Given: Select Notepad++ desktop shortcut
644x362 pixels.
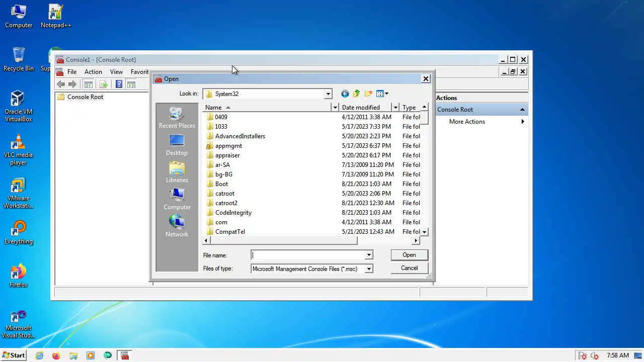Looking at the screenshot, I should click(x=56, y=16).
